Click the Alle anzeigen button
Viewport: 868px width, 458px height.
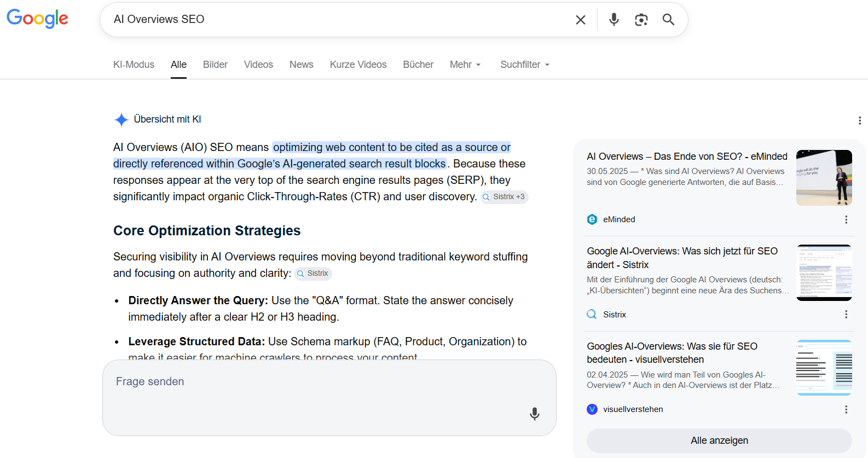[719, 440]
